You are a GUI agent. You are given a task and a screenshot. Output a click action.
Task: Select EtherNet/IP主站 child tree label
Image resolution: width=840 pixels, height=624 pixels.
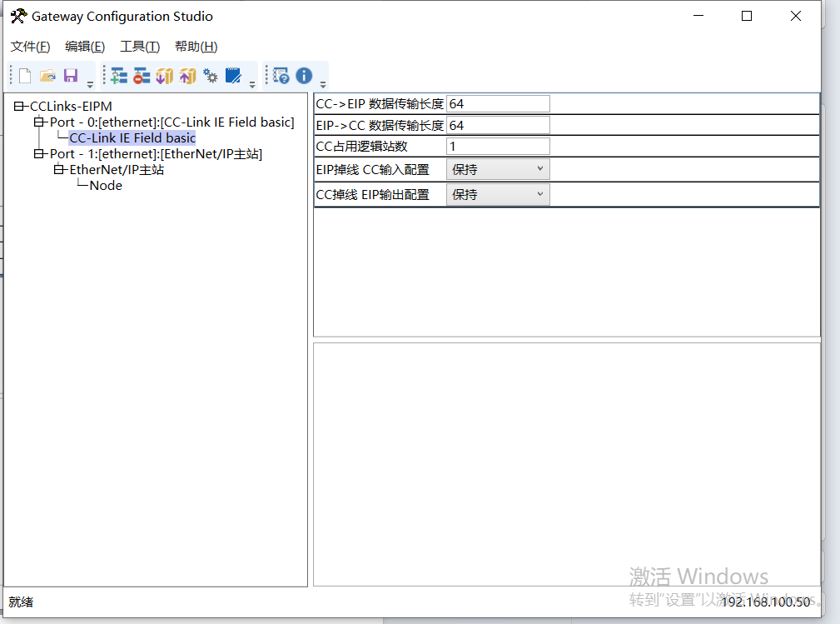pos(117,170)
